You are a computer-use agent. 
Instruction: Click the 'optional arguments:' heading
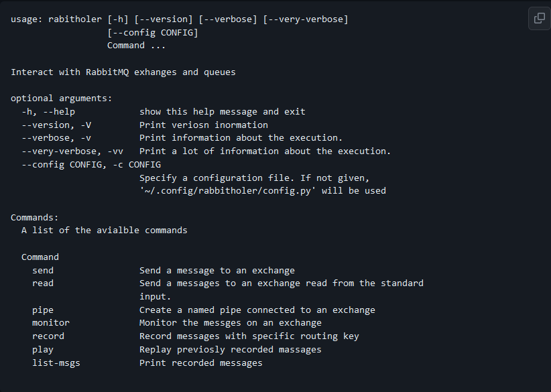pyautogui.click(x=62, y=99)
